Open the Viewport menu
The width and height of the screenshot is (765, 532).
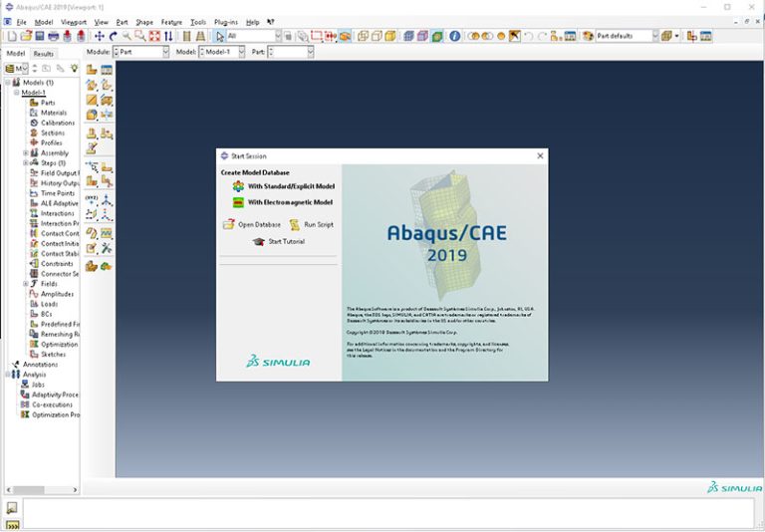[x=74, y=22]
